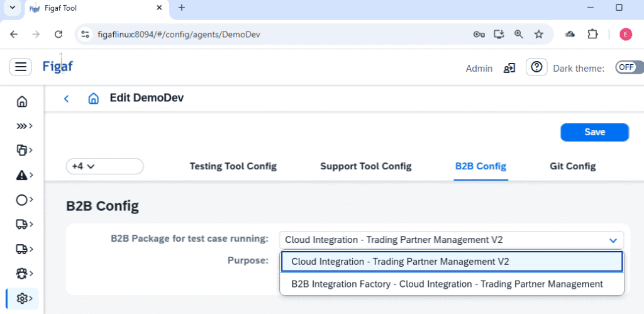Reload the page
The width and height of the screenshot is (644, 314).
[x=58, y=35]
